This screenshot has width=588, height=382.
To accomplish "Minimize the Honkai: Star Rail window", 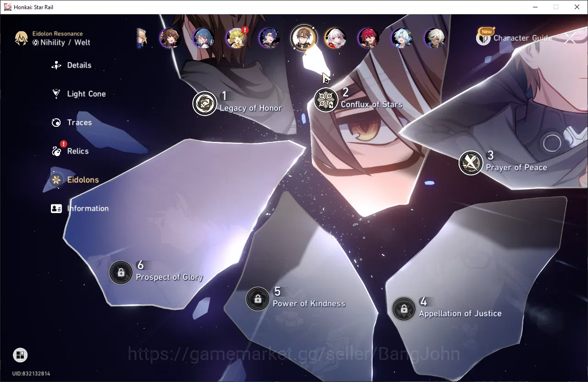I will point(535,7).
